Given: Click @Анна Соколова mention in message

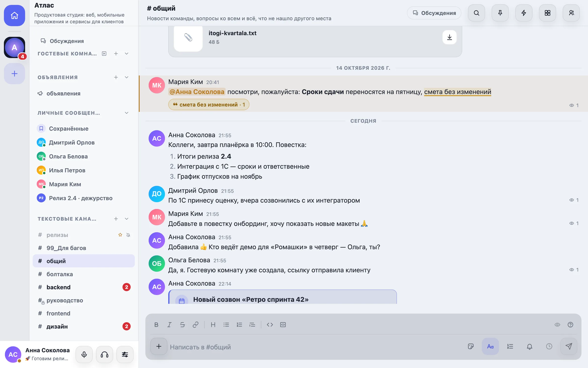Looking at the screenshot, I should (x=197, y=92).
